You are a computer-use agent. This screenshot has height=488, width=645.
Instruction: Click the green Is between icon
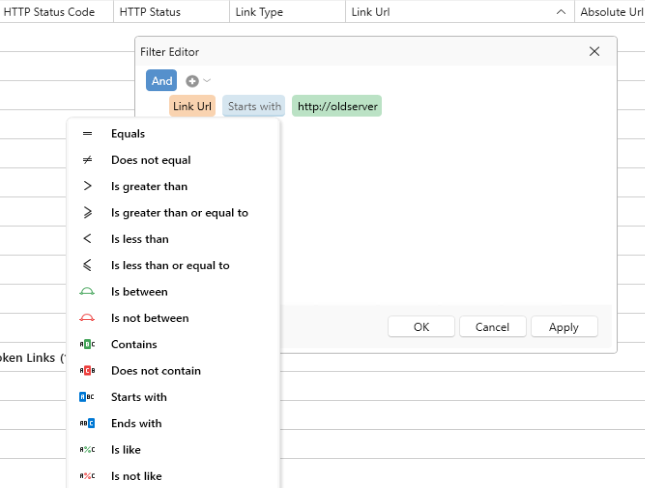tap(87, 292)
